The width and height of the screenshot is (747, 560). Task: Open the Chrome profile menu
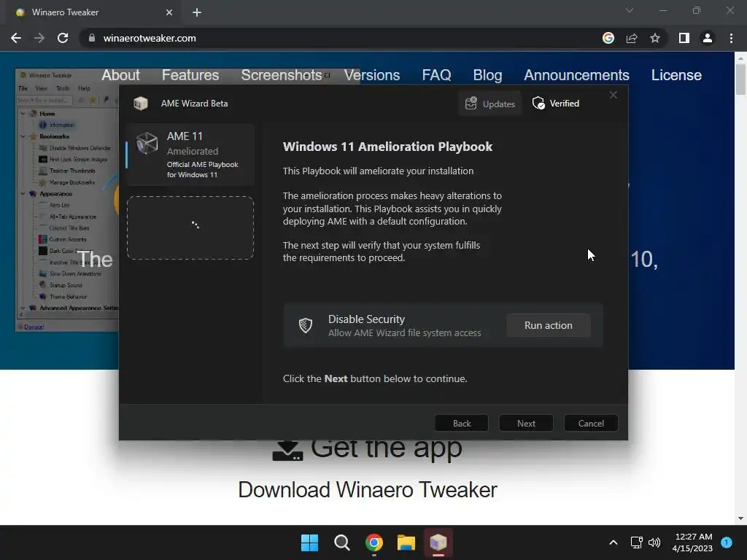pyautogui.click(x=708, y=38)
